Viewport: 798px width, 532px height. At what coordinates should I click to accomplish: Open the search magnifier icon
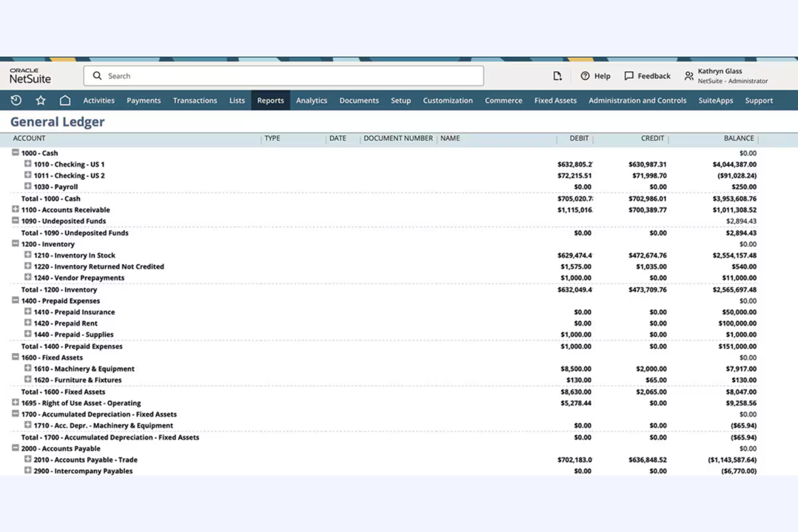[x=97, y=75]
